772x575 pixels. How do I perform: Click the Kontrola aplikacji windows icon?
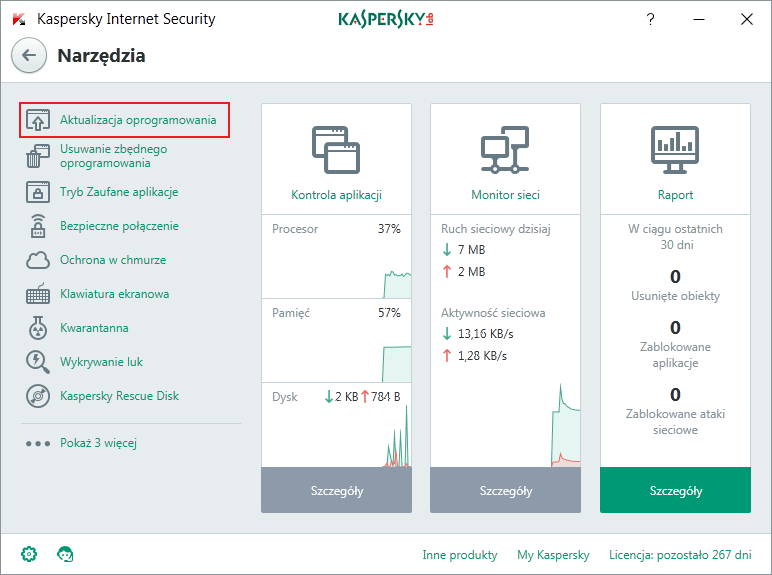click(x=336, y=150)
